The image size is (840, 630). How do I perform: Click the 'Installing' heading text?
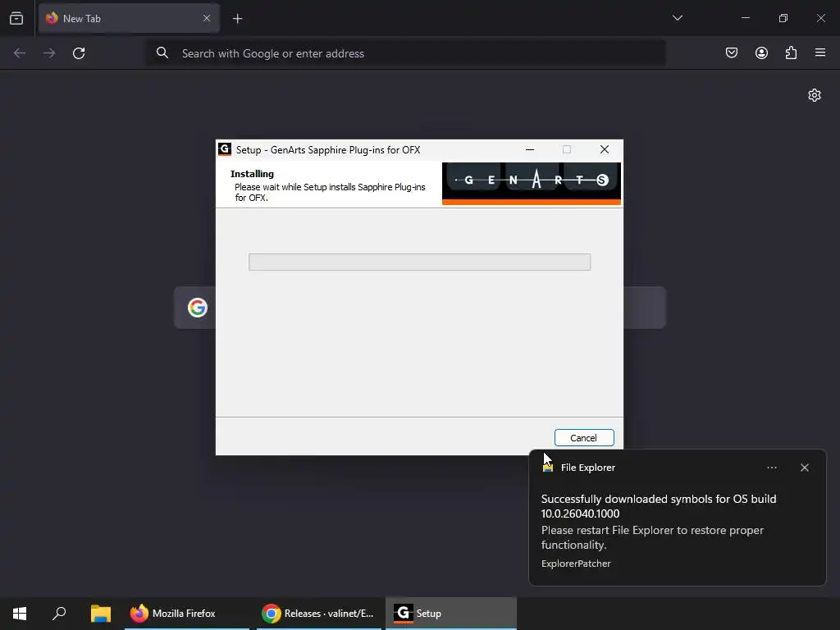point(252,174)
